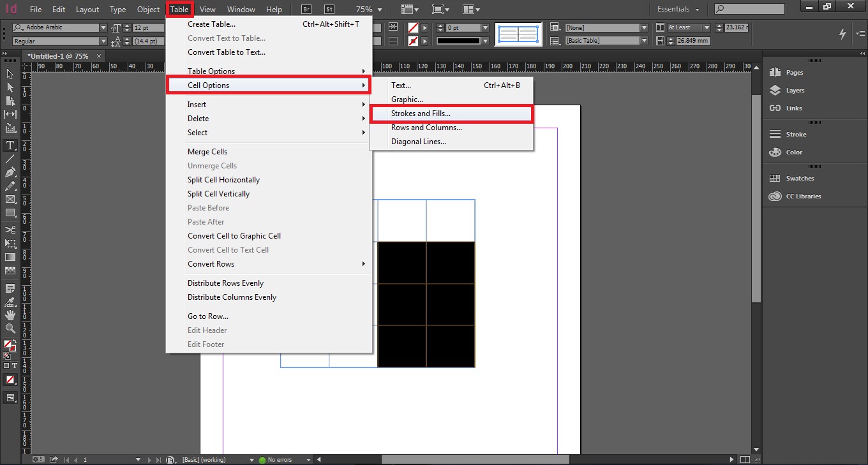This screenshot has width=868, height=465.
Task: Open the Layers panel
Action: point(795,91)
